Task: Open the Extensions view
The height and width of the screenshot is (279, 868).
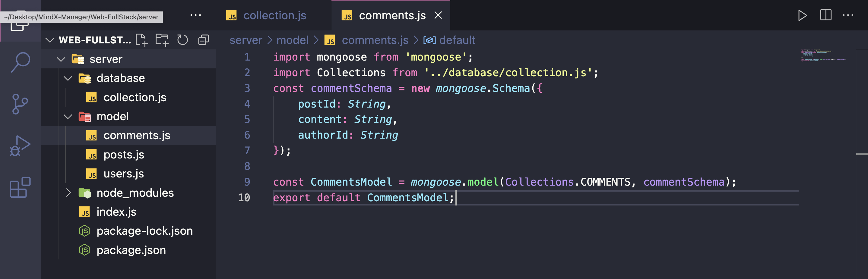Action: tap(20, 187)
